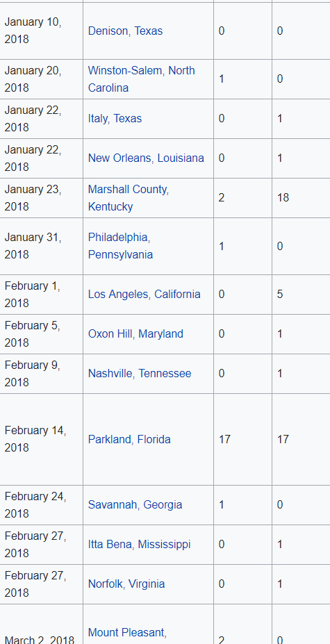Image resolution: width=330 pixels, height=644 pixels.
Task: Click the injuries value 5 for Los Angeles
Action: (280, 295)
